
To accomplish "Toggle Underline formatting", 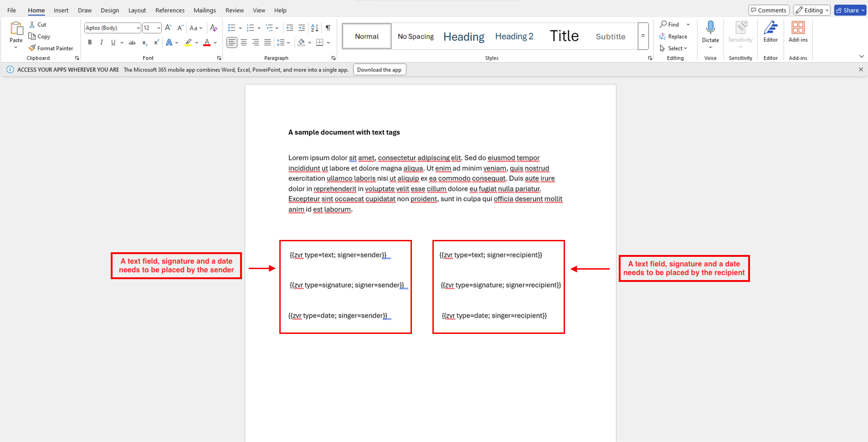I will pyautogui.click(x=113, y=42).
